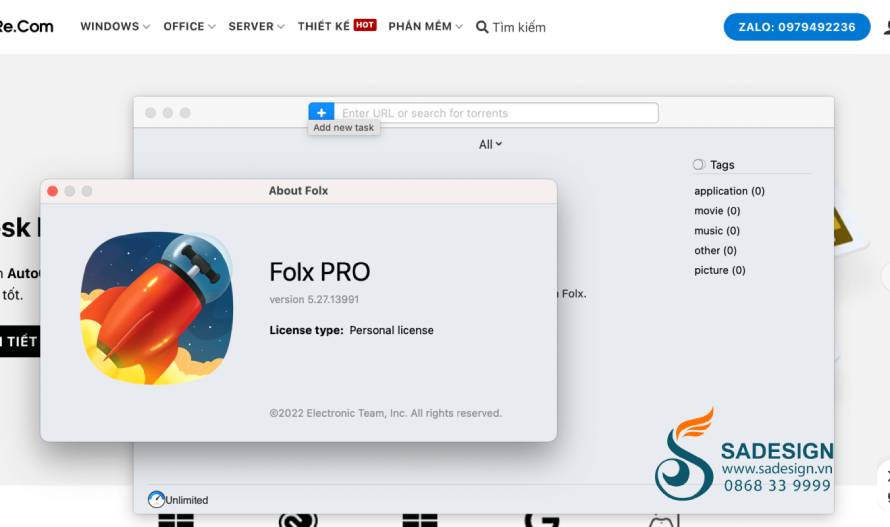Expand the PHẦN MỀM menu chevron
The image size is (890, 527).
click(x=459, y=27)
